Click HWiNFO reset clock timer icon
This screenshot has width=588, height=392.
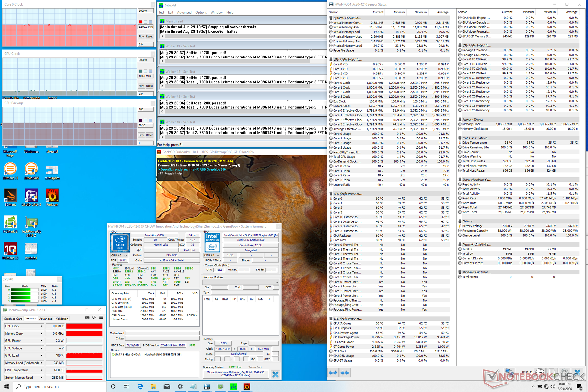pyautogui.click(x=540, y=372)
